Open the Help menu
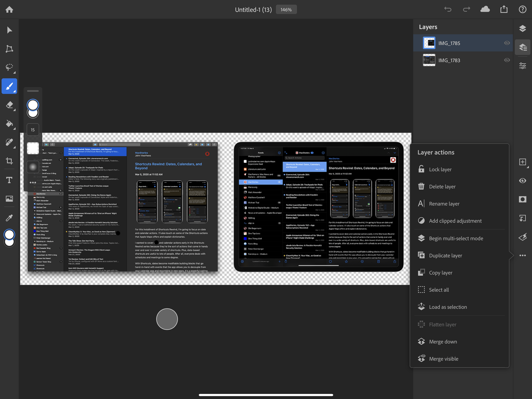Image resolution: width=532 pixels, height=399 pixels. [x=523, y=9]
